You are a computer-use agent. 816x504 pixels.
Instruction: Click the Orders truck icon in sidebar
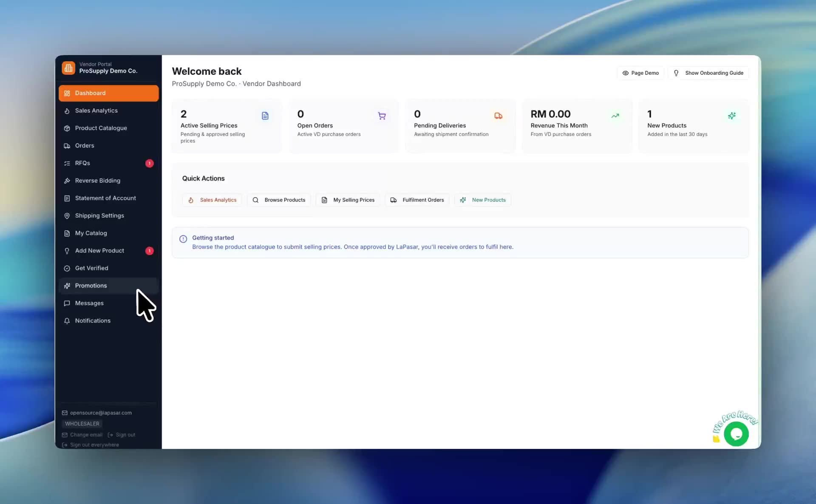(67, 146)
